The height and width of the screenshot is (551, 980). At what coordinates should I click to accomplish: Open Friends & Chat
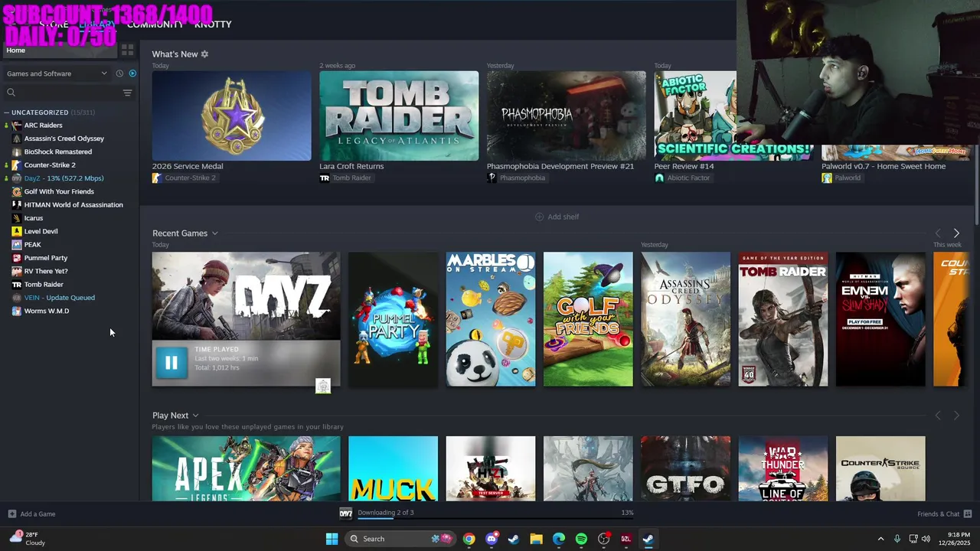pyautogui.click(x=944, y=514)
